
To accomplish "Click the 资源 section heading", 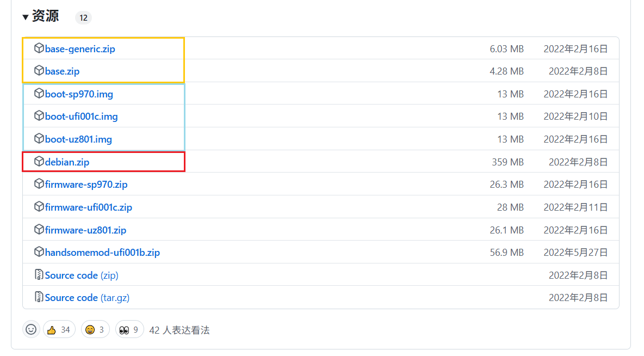I will click(x=45, y=17).
